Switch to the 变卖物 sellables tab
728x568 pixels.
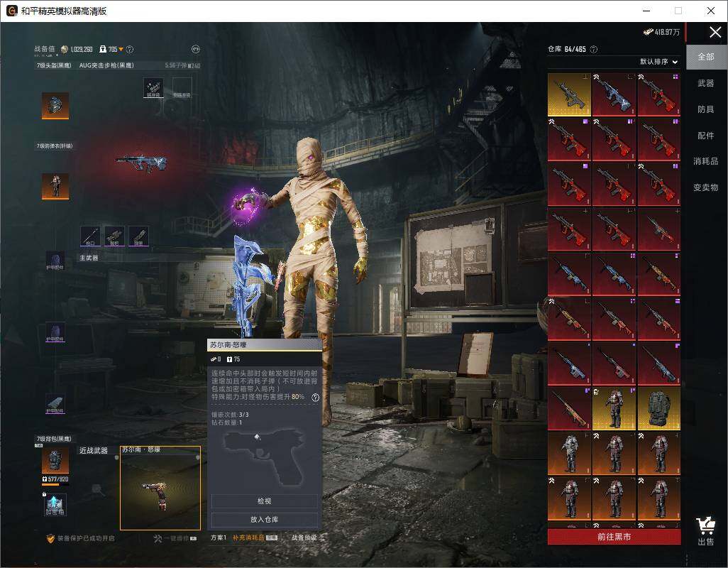(706, 187)
